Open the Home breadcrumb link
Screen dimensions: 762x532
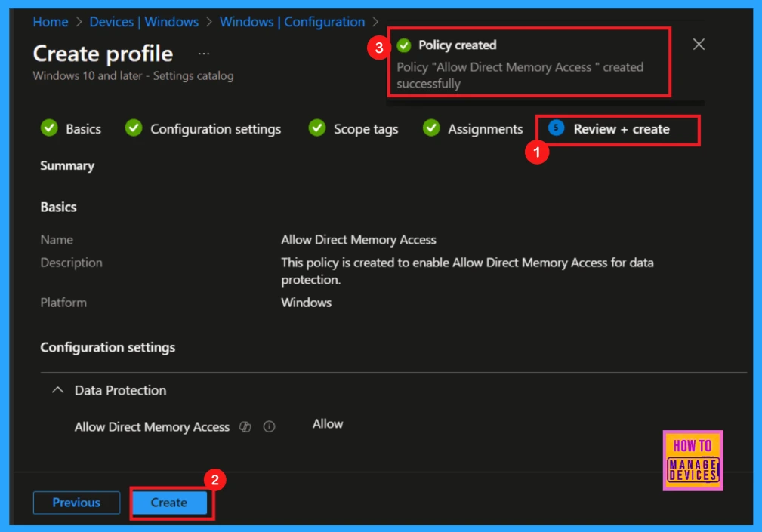pos(51,22)
